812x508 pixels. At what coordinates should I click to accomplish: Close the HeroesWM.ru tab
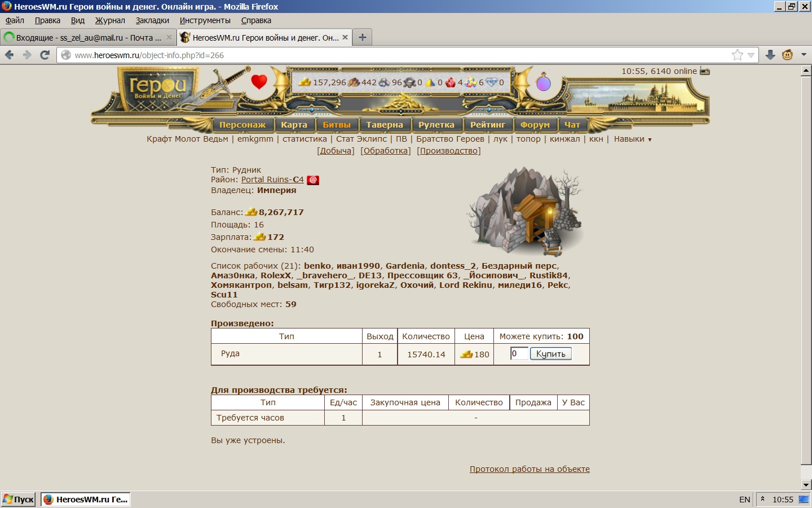[345, 37]
